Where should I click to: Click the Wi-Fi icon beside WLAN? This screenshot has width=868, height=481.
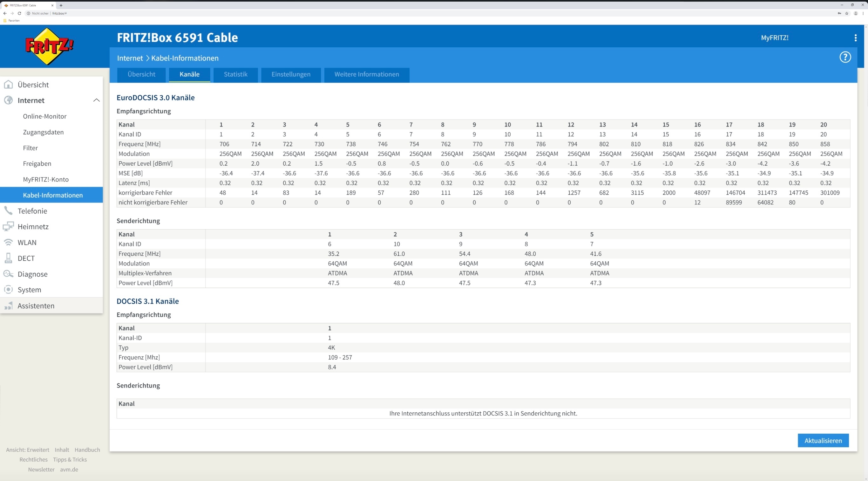pyautogui.click(x=9, y=242)
